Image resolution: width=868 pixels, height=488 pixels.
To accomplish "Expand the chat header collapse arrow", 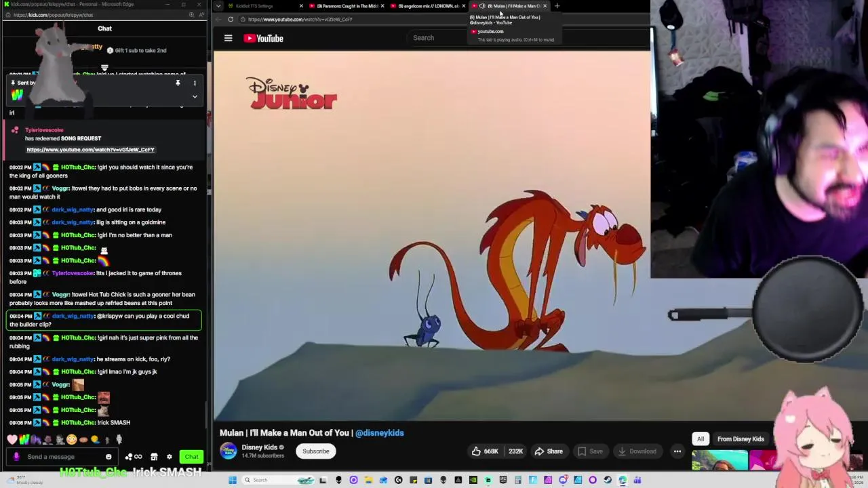I will [x=104, y=68].
